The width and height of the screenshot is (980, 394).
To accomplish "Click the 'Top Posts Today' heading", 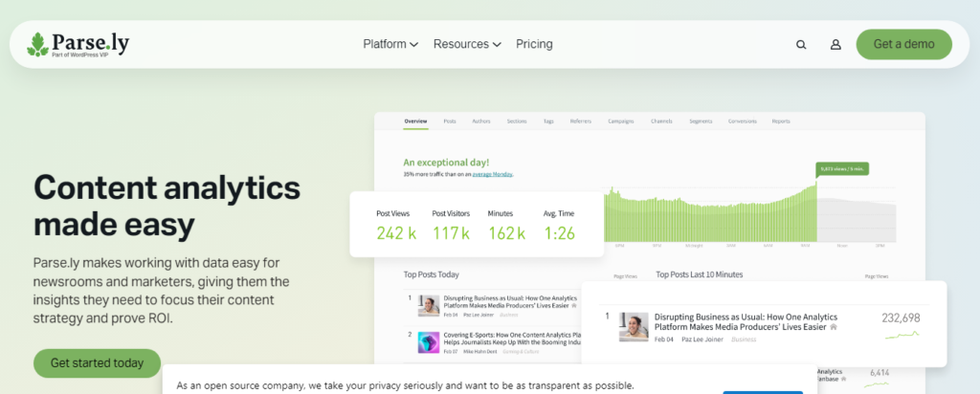I will (x=432, y=274).
